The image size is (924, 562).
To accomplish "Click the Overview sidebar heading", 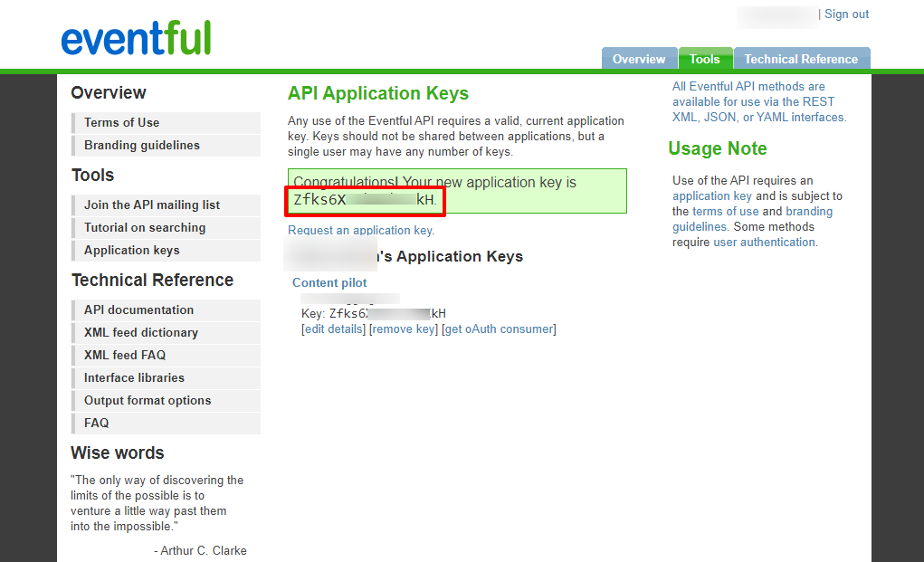I will (109, 92).
